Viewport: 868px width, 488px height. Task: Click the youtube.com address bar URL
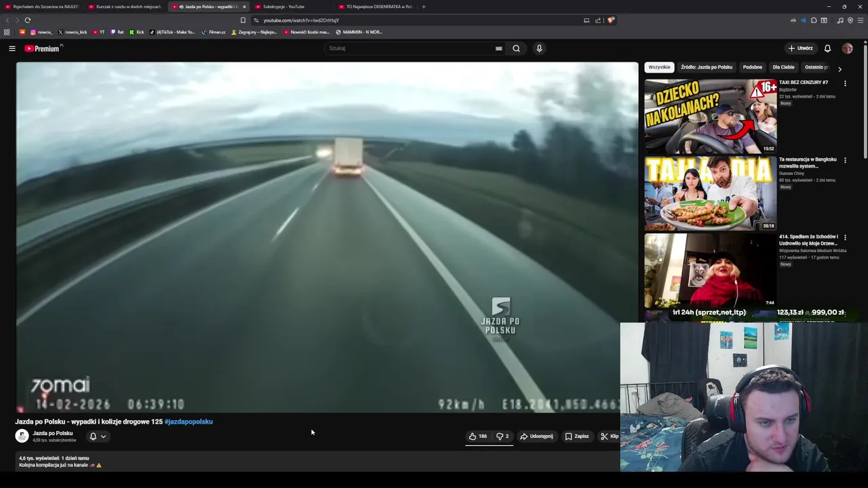tap(301, 20)
